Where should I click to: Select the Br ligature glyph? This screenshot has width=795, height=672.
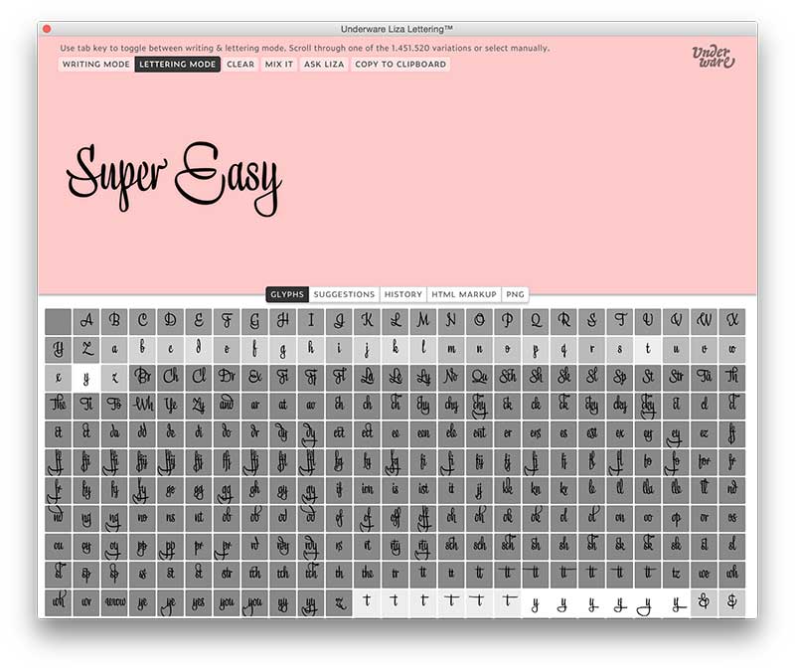143,378
